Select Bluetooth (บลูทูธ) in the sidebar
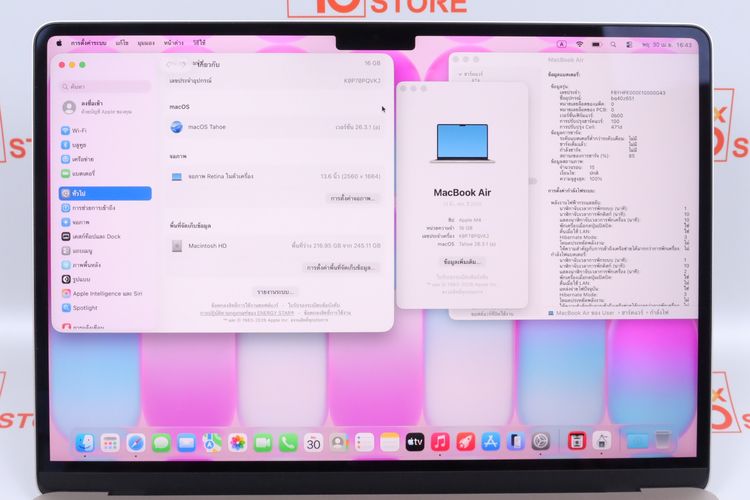The height and width of the screenshot is (500, 750). pos(106,145)
